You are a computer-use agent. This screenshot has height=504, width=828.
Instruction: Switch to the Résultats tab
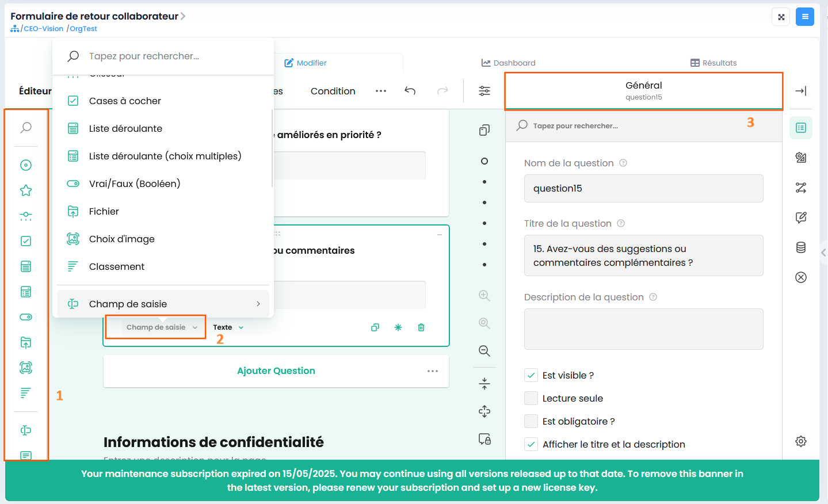pyautogui.click(x=713, y=63)
